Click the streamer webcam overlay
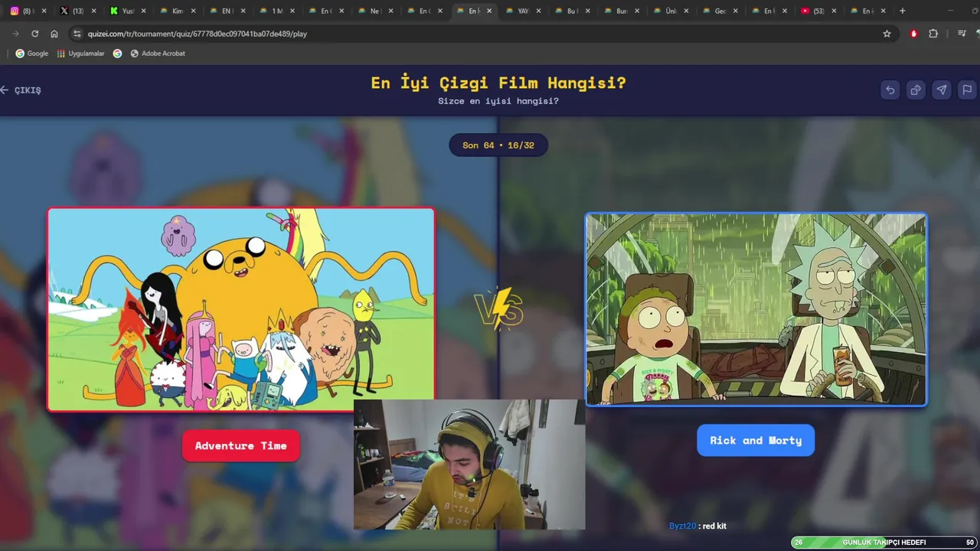980x551 pixels. tap(469, 465)
